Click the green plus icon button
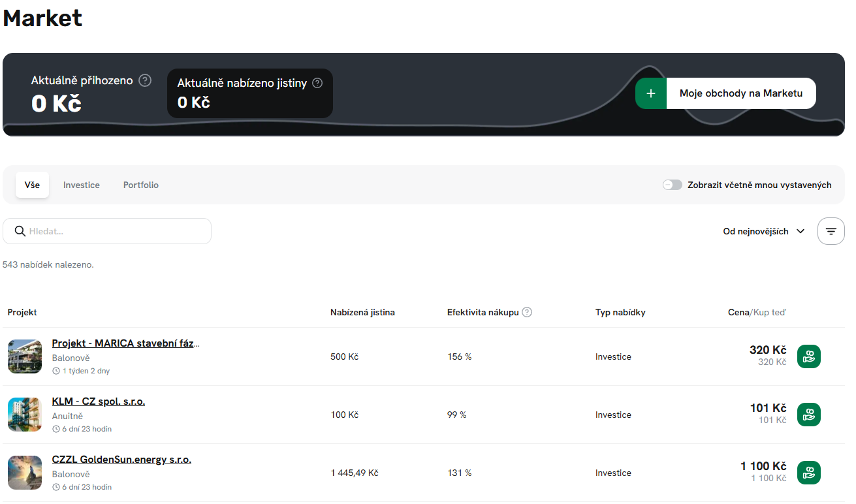This screenshot has height=504, width=856. (651, 93)
